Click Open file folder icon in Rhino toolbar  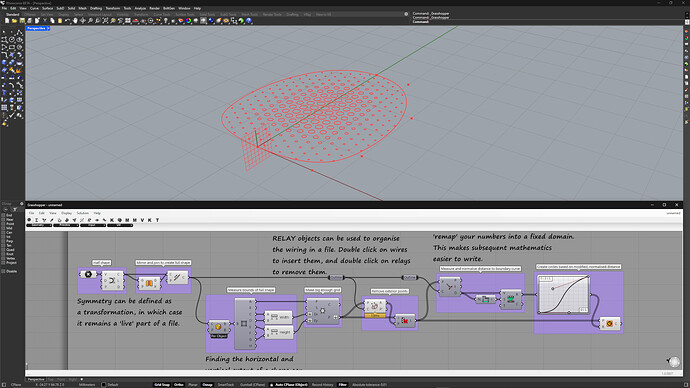15,21
